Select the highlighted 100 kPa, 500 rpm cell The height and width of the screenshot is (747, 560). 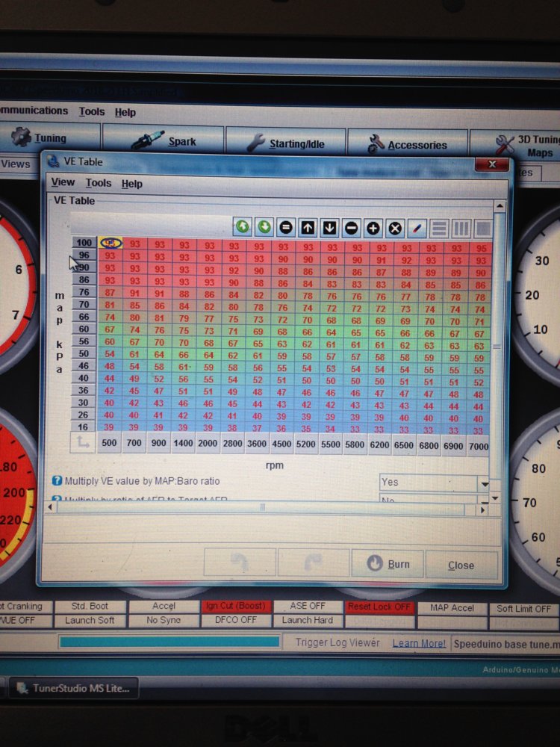(x=111, y=243)
